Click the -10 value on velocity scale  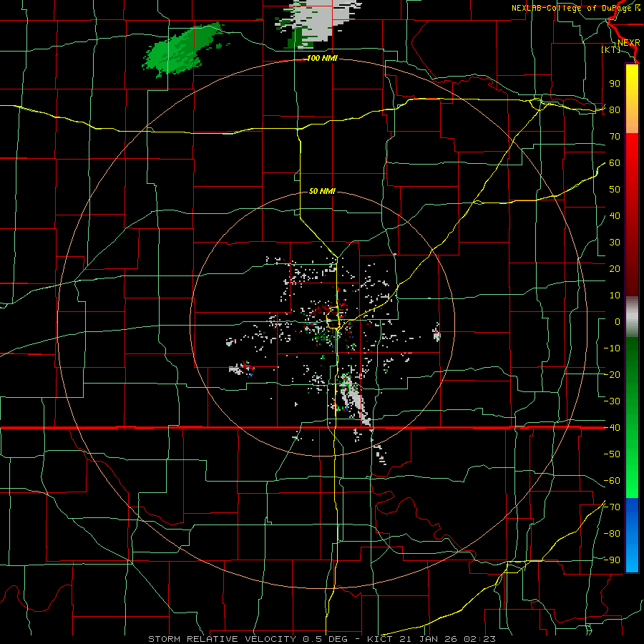612,348
